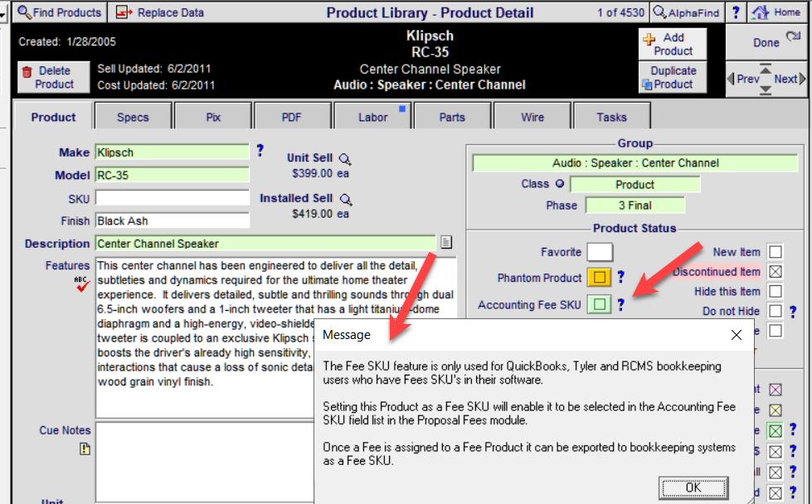Image resolution: width=812 pixels, height=504 pixels.
Task: Delete Product trash button
Action: [54, 77]
